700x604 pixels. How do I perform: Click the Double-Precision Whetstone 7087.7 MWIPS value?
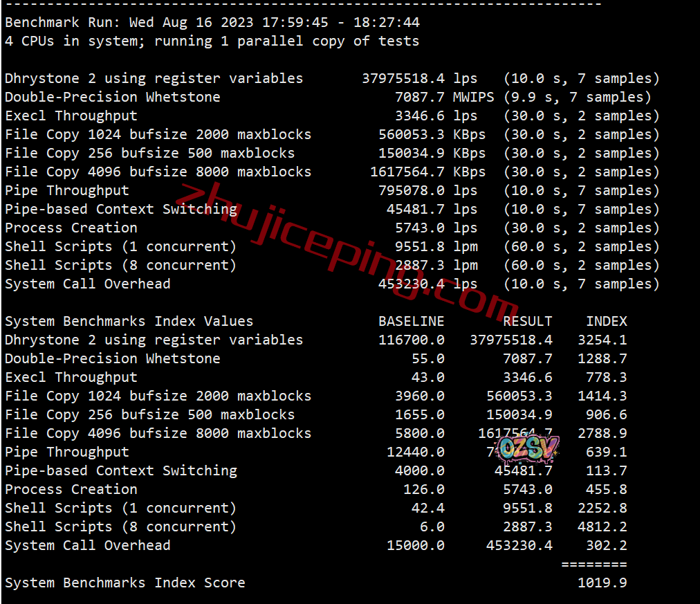point(444,98)
